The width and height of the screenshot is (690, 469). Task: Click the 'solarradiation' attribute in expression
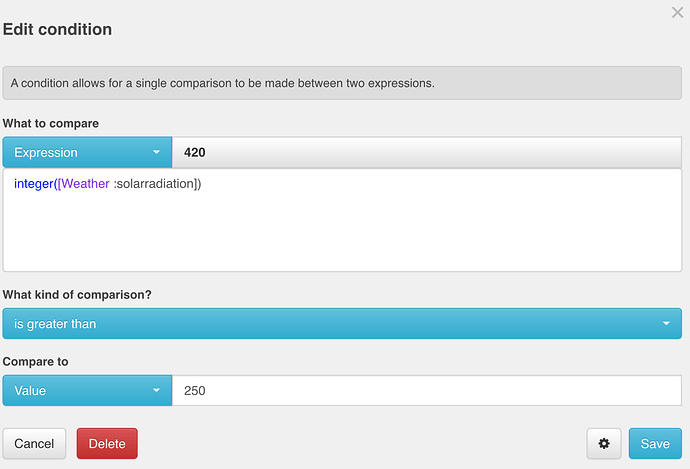155,183
